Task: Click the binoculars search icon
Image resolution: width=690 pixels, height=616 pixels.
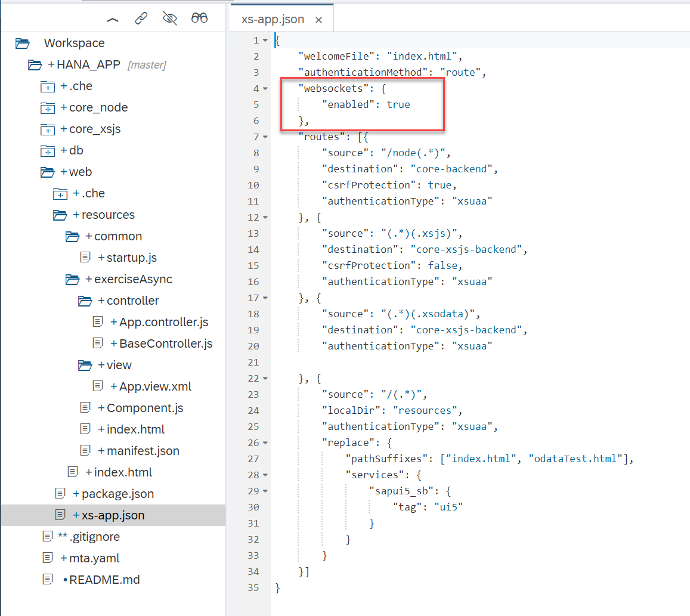Action: pyautogui.click(x=199, y=18)
